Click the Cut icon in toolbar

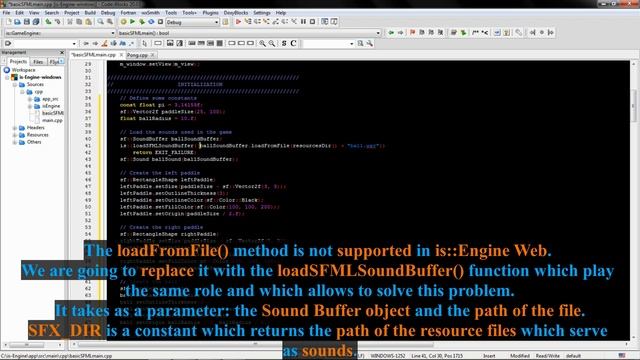click(70, 22)
